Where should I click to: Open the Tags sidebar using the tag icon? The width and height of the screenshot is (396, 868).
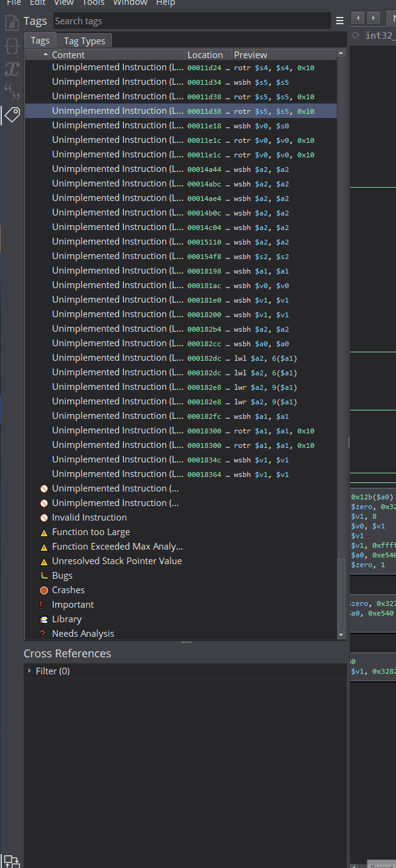click(x=11, y=114)
